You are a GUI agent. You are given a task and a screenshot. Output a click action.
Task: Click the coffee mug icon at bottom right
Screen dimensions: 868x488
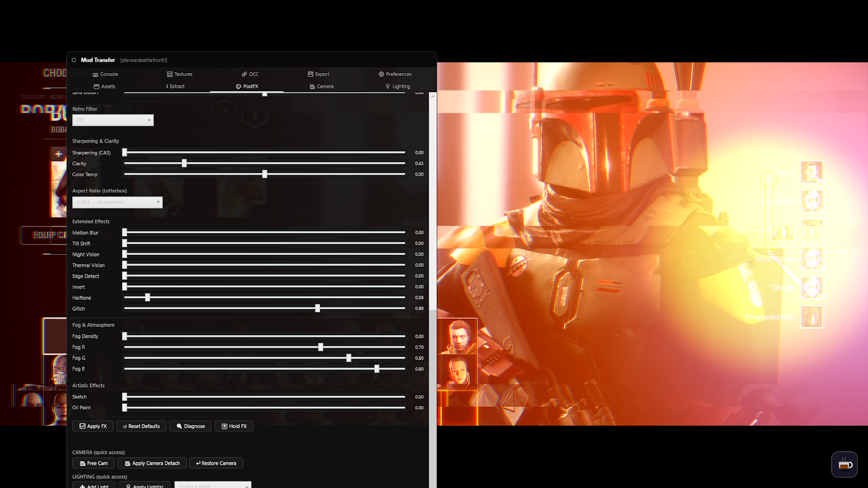point(844,465)
